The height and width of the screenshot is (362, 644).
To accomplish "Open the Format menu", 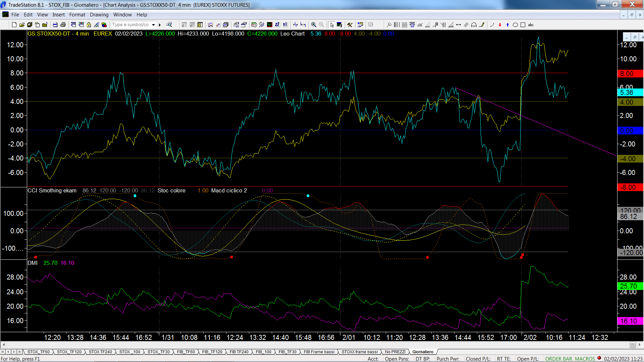I will tap(77, 14).
